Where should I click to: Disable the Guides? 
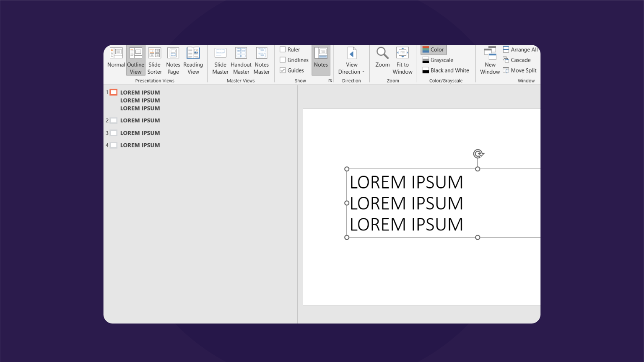coord(283,70)
